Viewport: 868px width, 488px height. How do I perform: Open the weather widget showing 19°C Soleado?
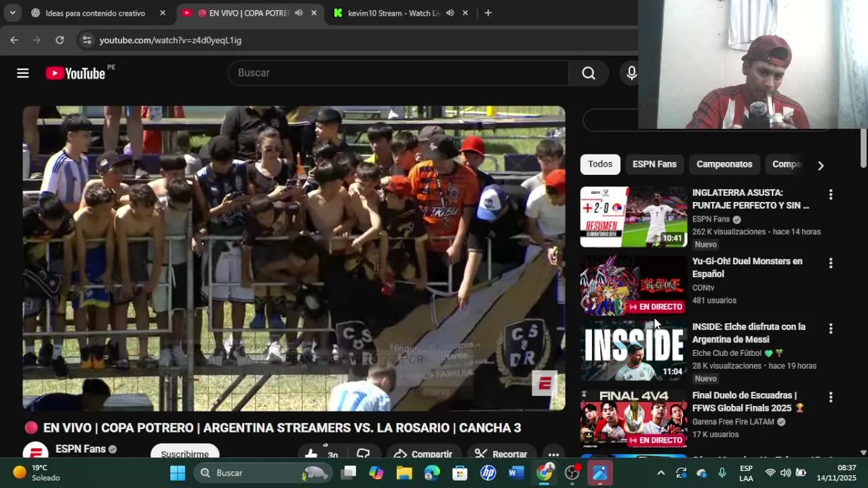click(37, 473)
